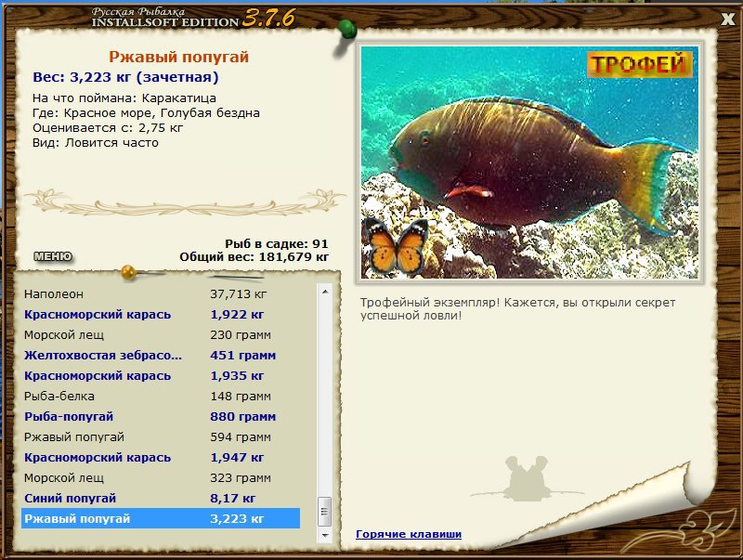
Task: Click the Installsoft Edition 3.7.6 logo
Action: point(193,18)
